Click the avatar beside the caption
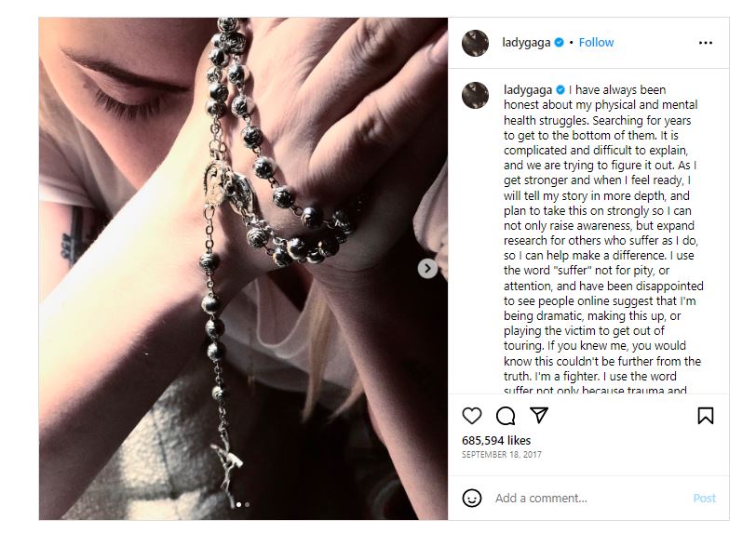Image resolution: width=756 pixels, height=533 pixels. 475,95
